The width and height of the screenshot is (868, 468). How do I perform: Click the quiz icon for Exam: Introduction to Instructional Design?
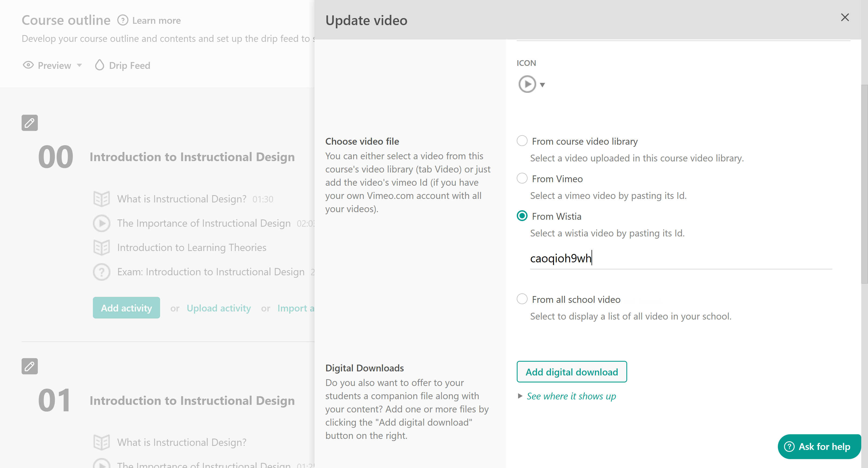(102, 272)
